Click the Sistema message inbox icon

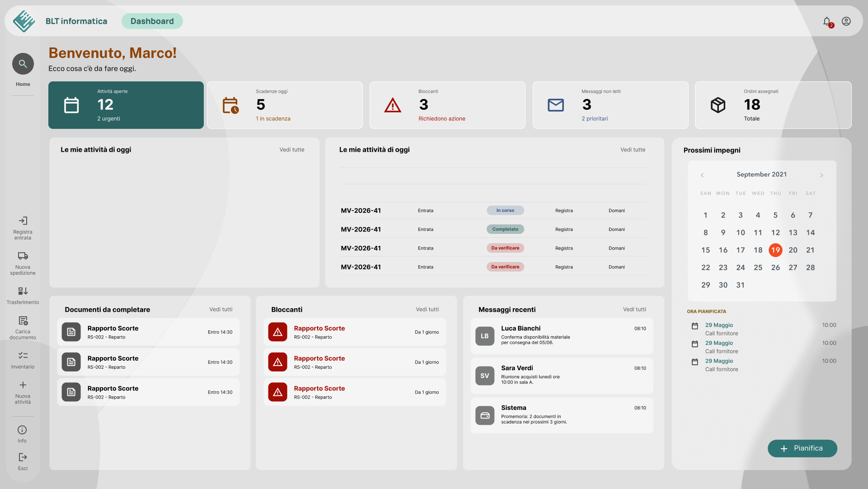coord(485,416)
